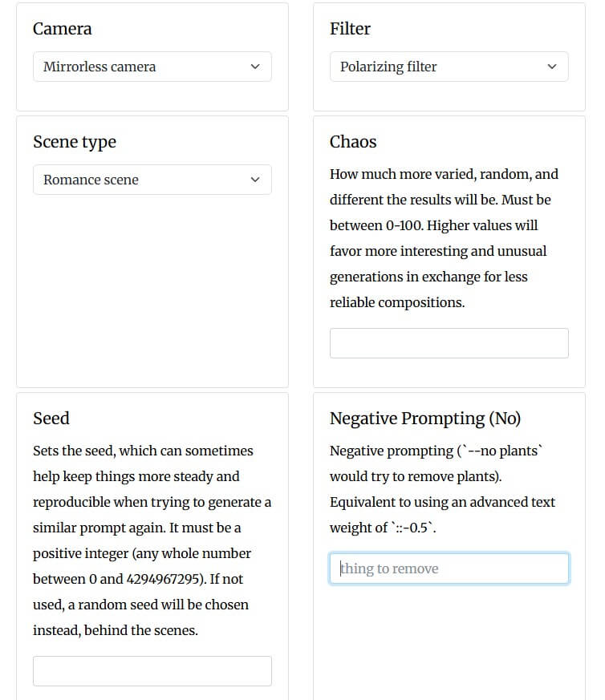
Task: Click the Filter section heading
Action: click(x=350, y=29)
